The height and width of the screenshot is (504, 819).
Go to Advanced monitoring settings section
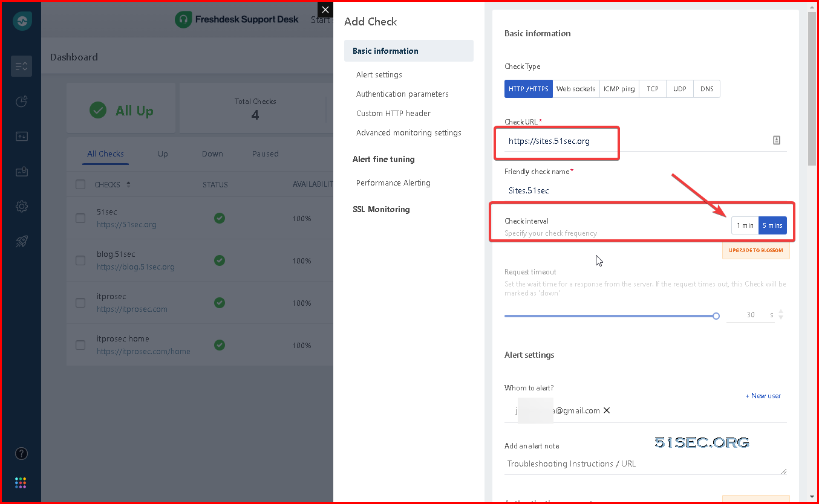409,132
